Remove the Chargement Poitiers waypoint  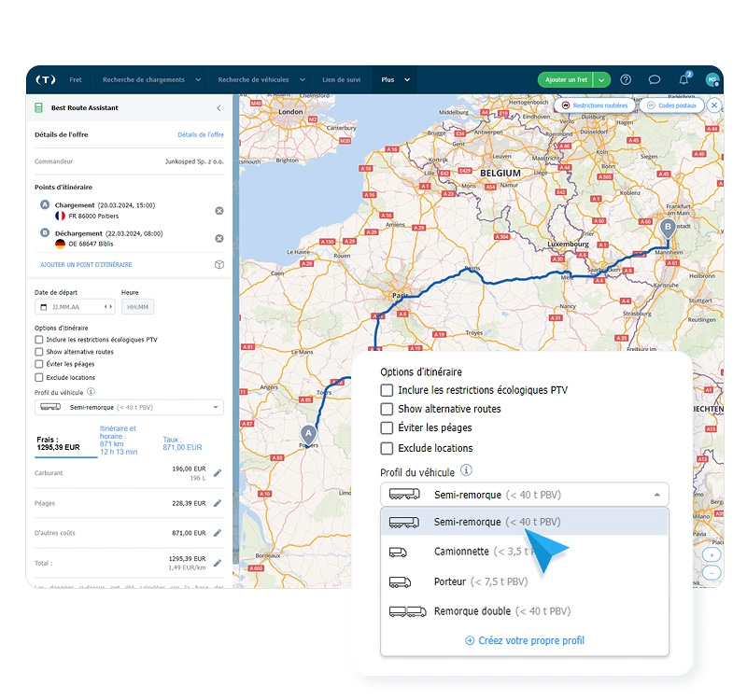[x=219, y=211]
